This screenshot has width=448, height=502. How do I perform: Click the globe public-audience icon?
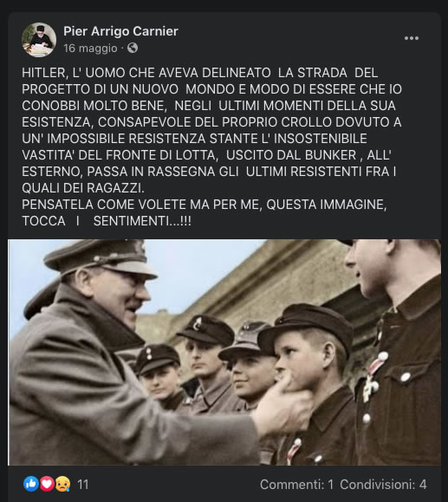[133, 48]
